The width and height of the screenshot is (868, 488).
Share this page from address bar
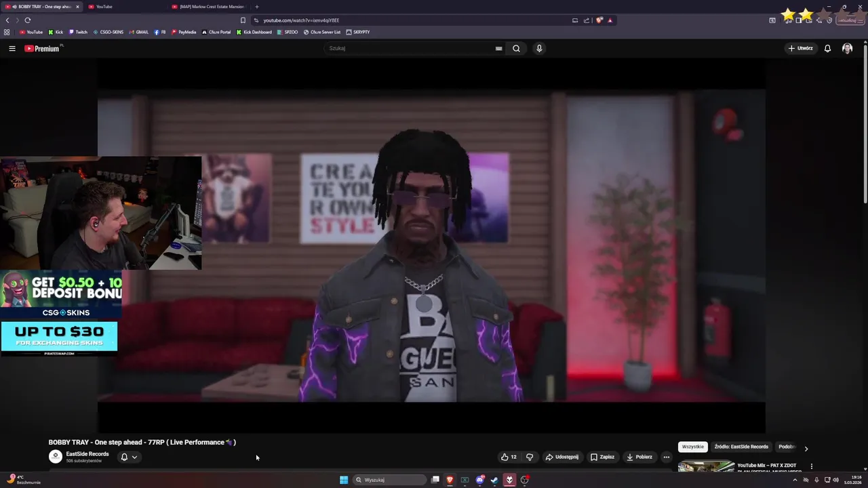(587, 20)
